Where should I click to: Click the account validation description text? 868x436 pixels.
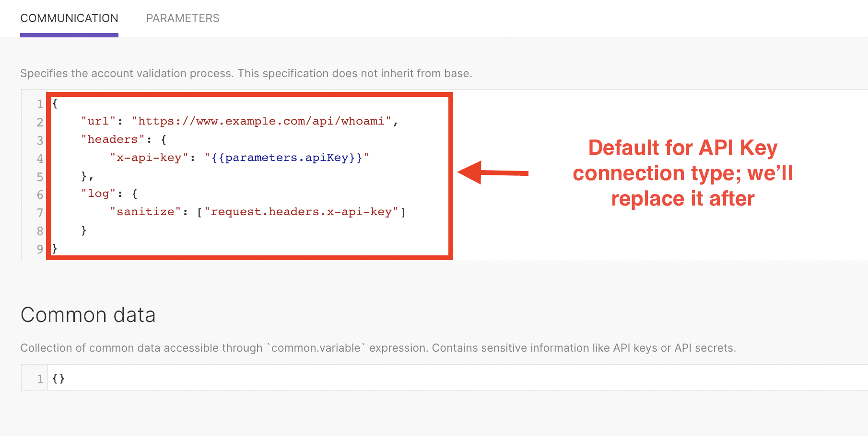[246, 73]
